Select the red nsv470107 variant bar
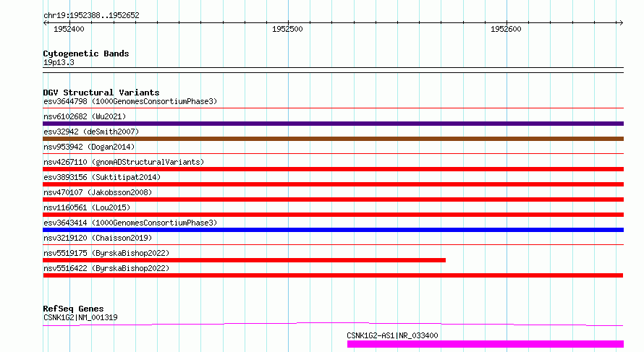Screen dimensions: 644x352 [x=333, y=199]
